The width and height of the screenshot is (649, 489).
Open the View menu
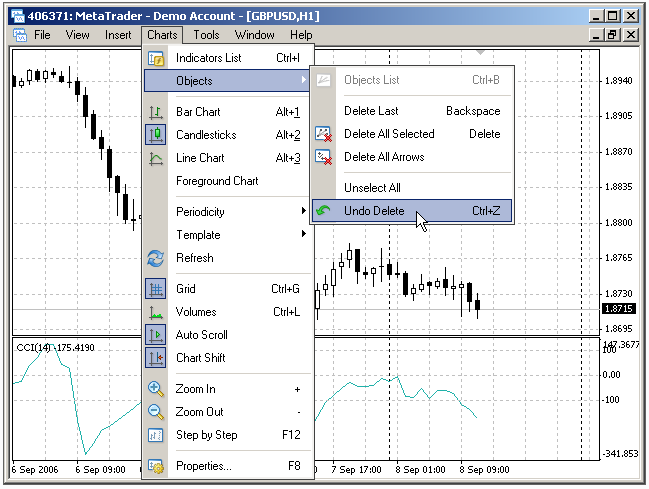point(77,35)
